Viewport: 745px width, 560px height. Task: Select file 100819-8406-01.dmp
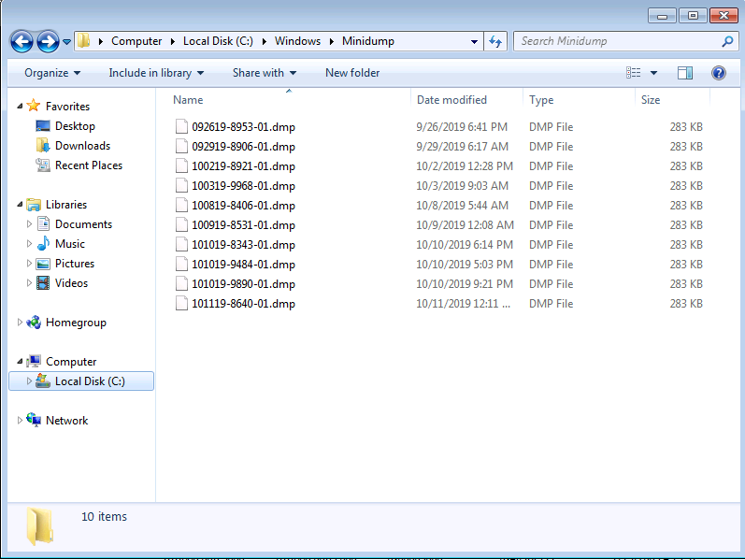pos(243,206)
